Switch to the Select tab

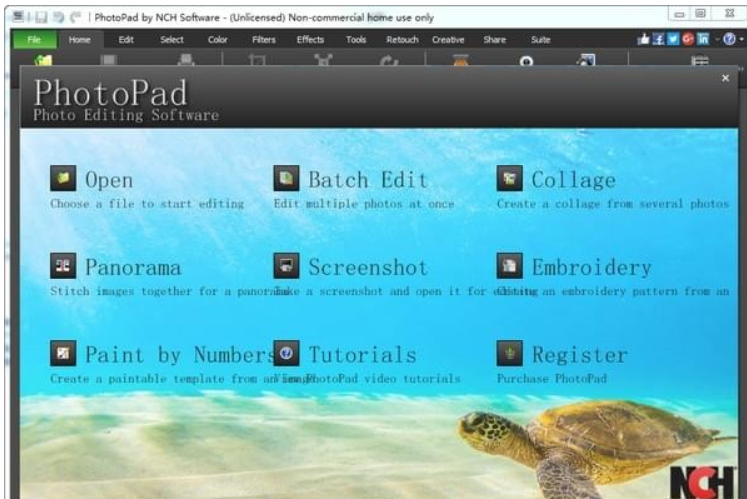click(172, 40)
